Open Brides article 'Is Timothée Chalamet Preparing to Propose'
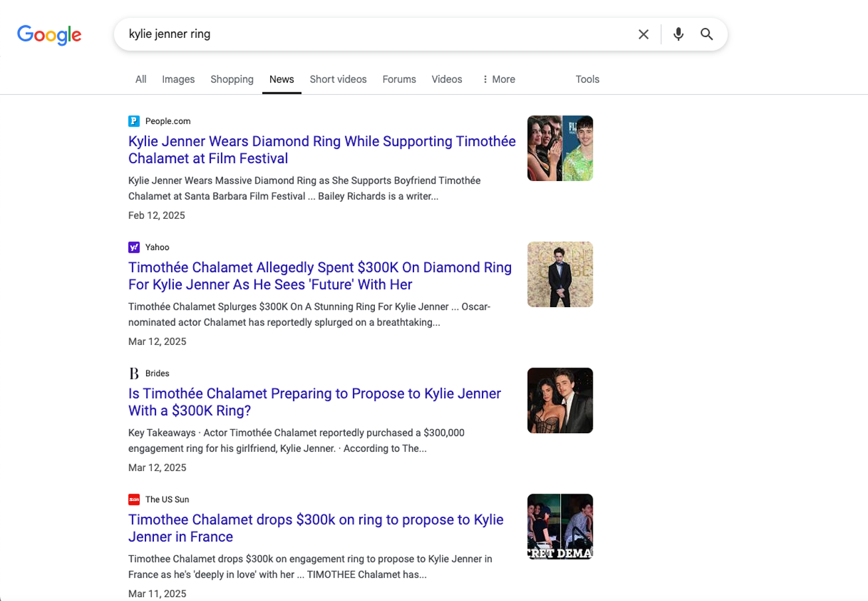The image size is (868, 601). coord(315,402)
